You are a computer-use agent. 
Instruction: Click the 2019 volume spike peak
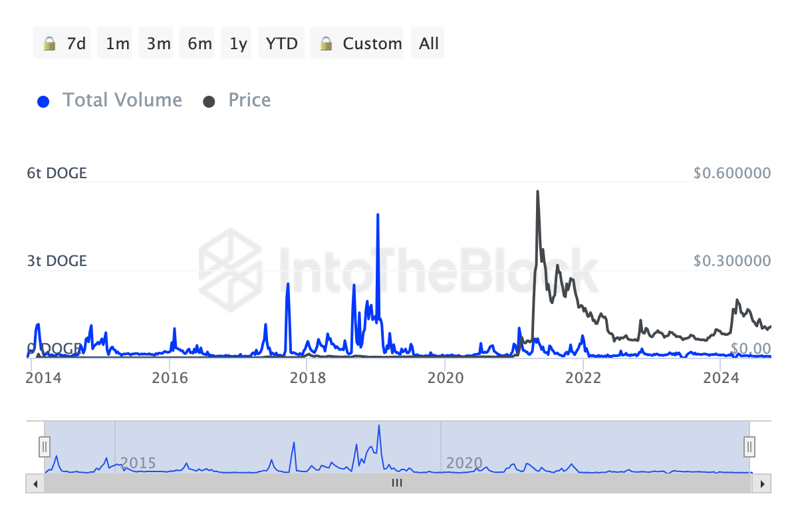[x=378, y=215]
